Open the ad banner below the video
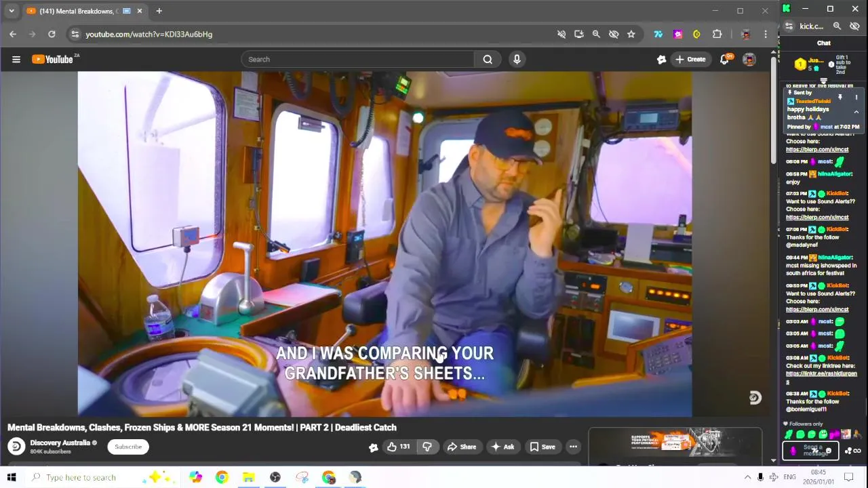This screenshot has width=868, height=488. [675, 441]
